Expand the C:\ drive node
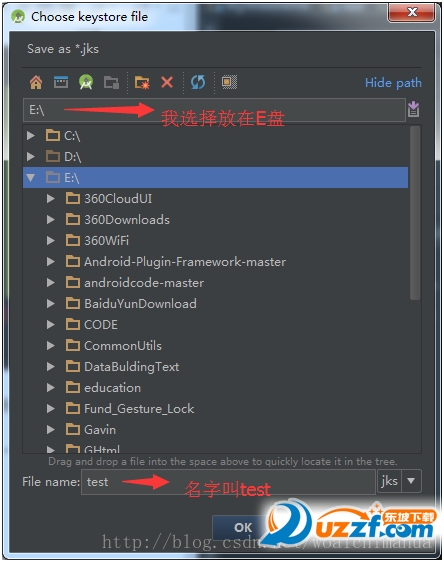Image resolution: width=444 pixels, height=562 pixels. point(31,135)
